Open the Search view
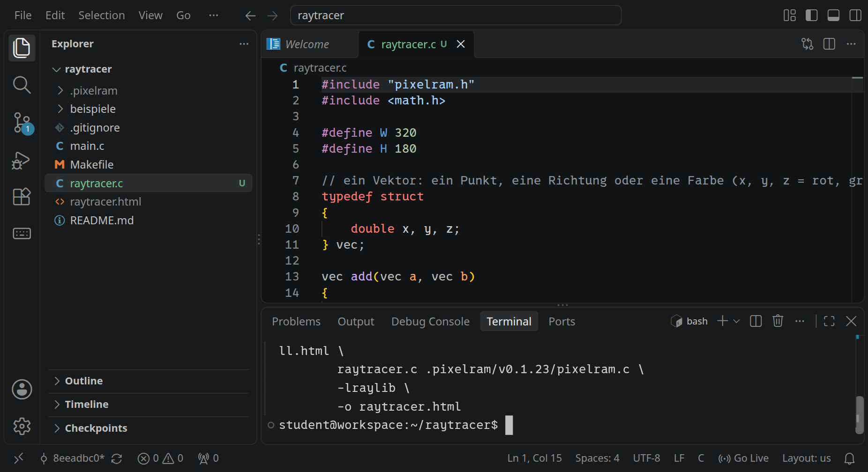Screen dimensions: 868x472 click(x=22, y=85)
